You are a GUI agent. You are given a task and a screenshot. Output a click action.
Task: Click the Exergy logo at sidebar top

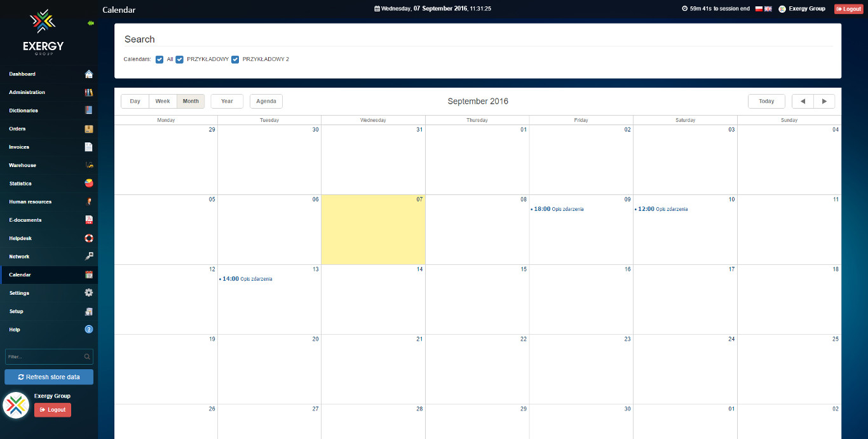43,32
